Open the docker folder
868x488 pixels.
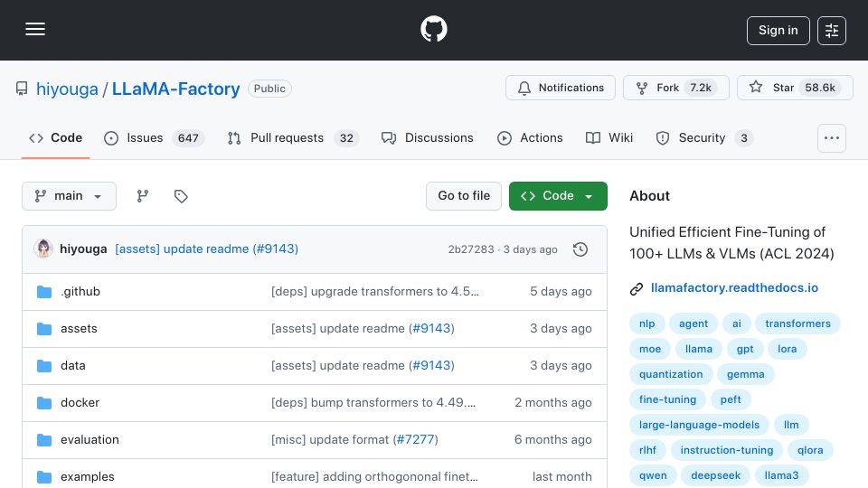(80, 403)
